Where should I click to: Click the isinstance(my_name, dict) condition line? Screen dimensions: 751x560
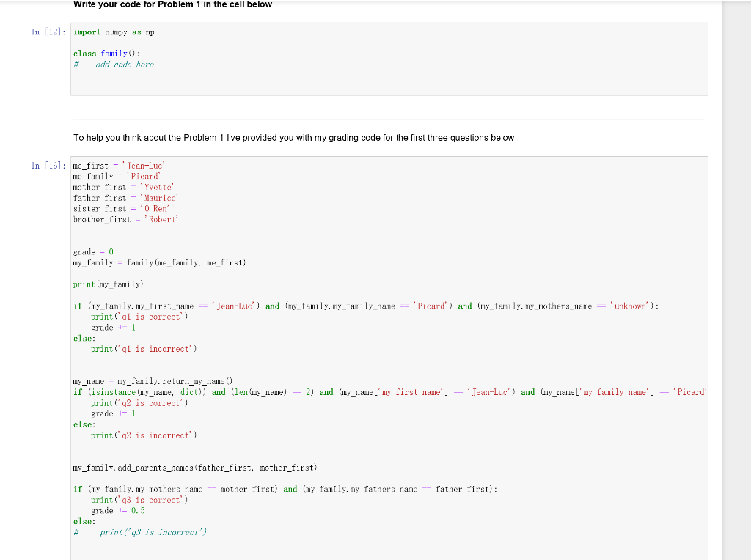click(x=390, y=392)
